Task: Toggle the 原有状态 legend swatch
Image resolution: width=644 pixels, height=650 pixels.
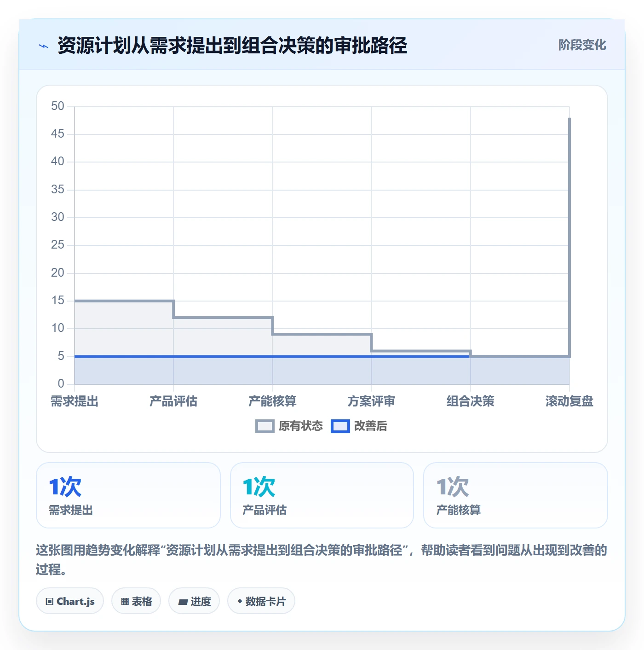Action: 264,426
